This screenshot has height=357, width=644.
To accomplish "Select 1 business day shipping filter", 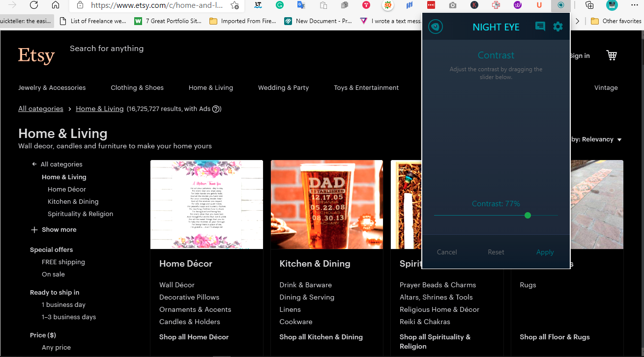I will coord(63,304).
